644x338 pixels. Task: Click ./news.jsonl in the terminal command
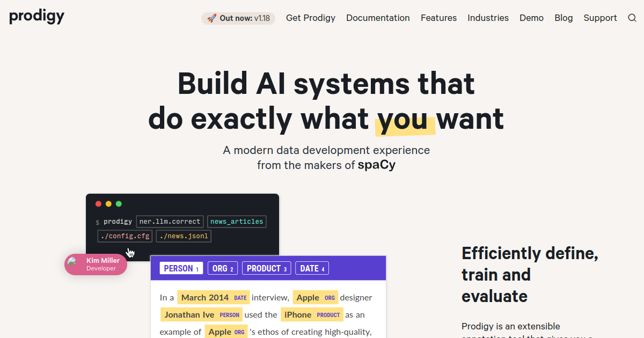[184, 236]
